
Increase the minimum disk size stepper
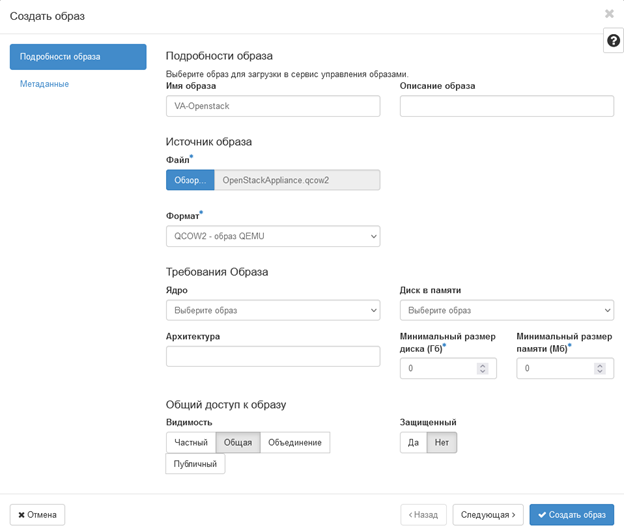[x=483, y=365]
